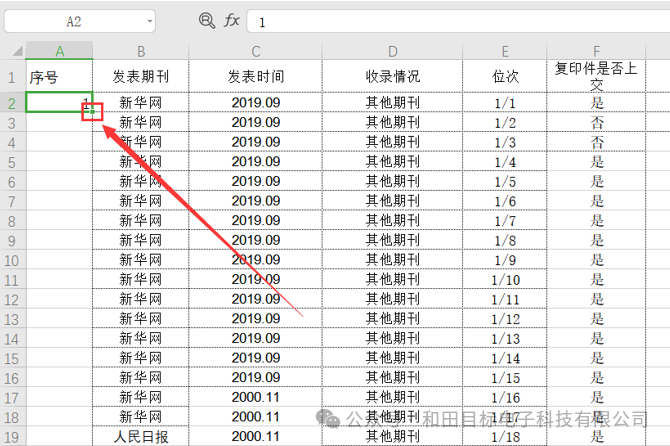
Task: Click the 位次 cell showing 1/3
Action: (x=505, y=142)
